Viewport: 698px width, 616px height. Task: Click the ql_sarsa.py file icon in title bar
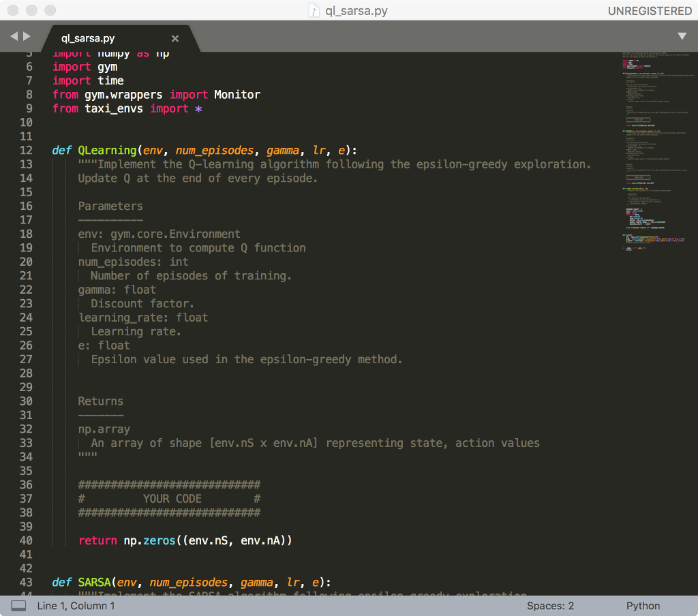(312, 11)
